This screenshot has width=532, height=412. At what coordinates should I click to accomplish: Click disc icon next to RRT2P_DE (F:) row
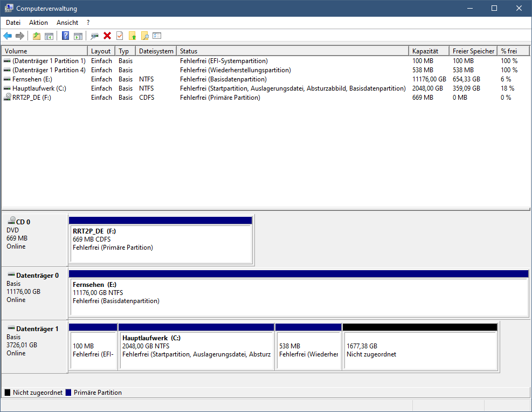point(7,97)
